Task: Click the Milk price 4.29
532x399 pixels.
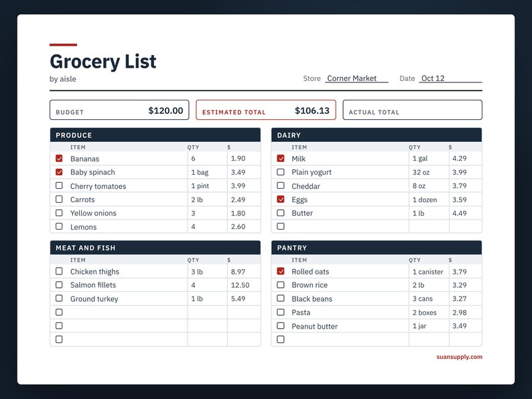Action: [x=460, y=158]
